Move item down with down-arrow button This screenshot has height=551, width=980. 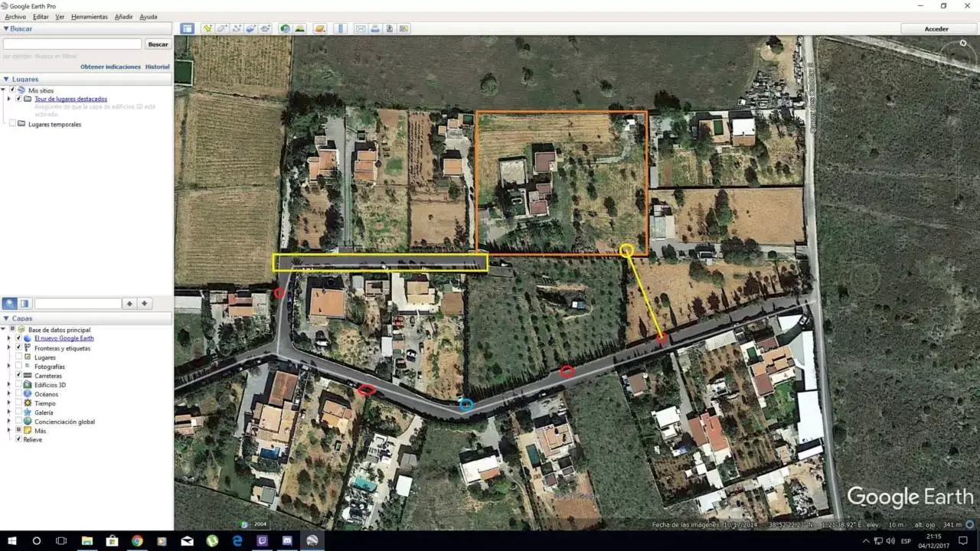tap(145, 304)
